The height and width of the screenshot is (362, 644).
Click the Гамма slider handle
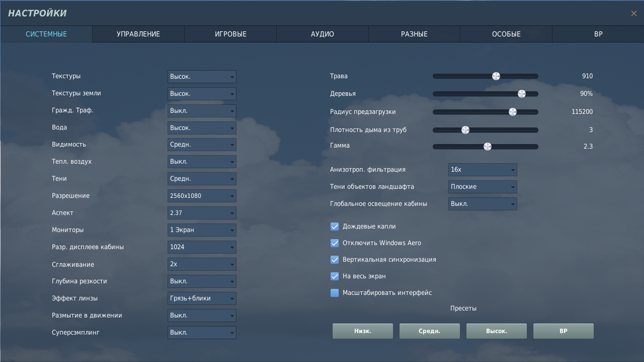tap(487, 146)
